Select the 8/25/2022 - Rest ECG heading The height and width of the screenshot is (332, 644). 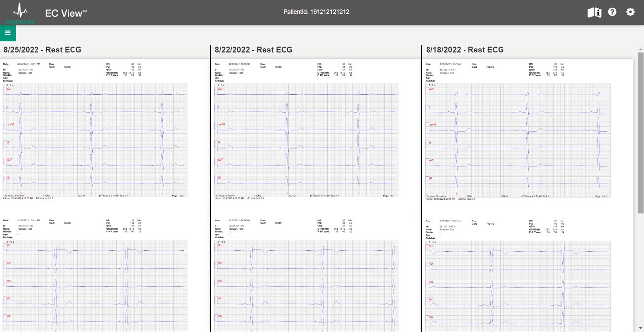click(x=43, y=50)
